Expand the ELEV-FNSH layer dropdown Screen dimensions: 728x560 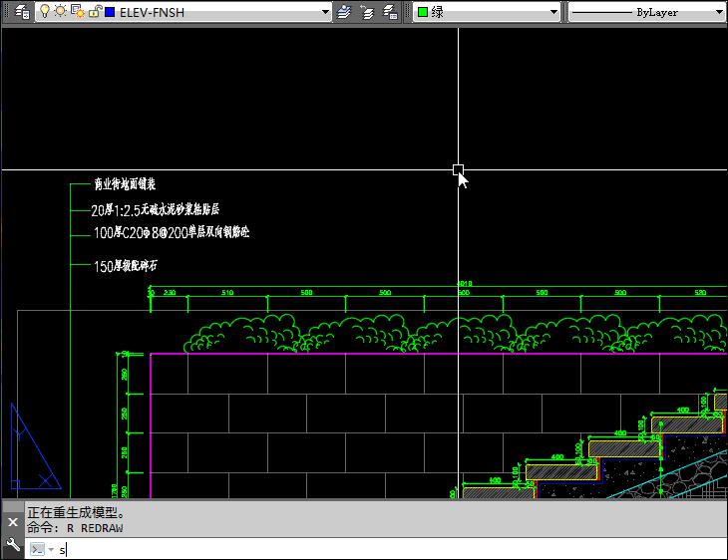click(325, 13)
